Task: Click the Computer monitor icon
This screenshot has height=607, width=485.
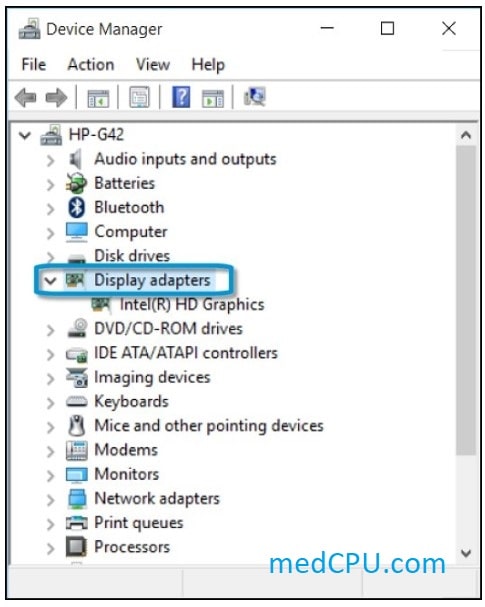Action: (77, 231)
